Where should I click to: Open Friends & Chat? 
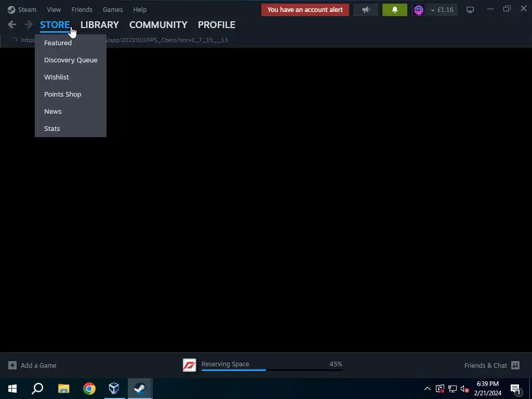click(486, 365)
